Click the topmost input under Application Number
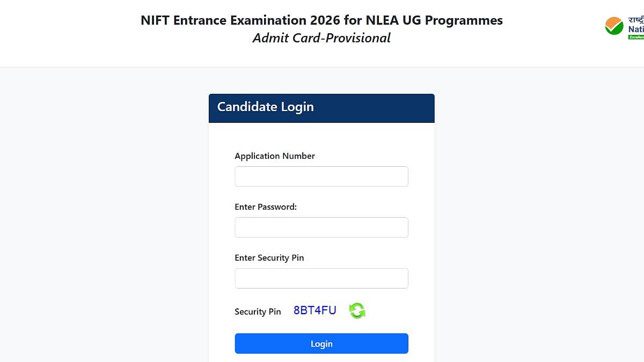This screenshot has height=362, width=644. pos(321,176)
